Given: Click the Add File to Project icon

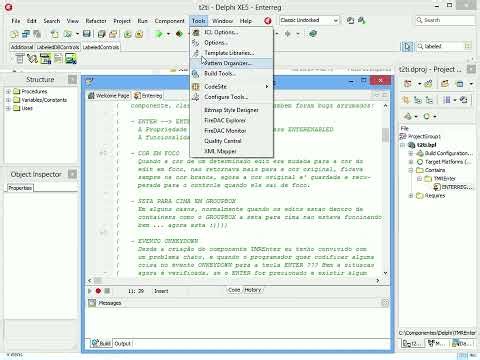Looking at the screenshot, I should 128,34.
